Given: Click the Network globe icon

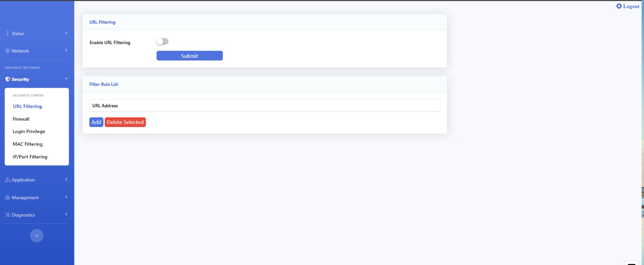Looking at the screenshot, I should point(8,51).
